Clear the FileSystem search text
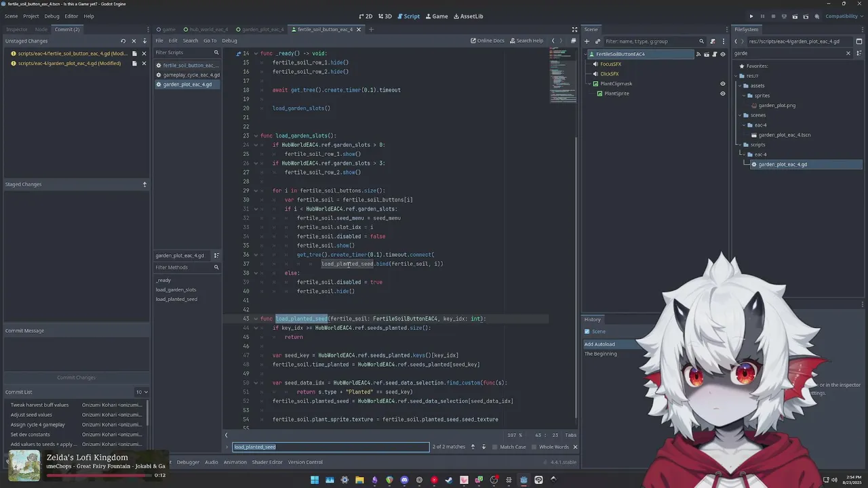Screen dimensions: 868x488 pos(848,53)
